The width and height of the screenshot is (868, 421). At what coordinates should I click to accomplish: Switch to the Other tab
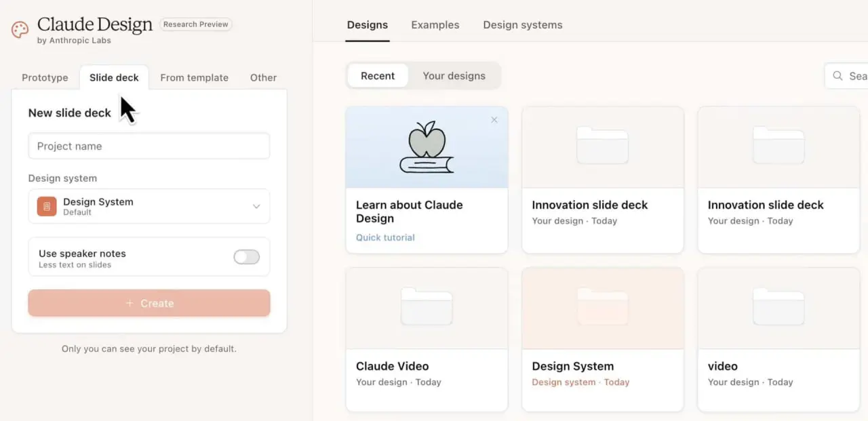[263, 77]
